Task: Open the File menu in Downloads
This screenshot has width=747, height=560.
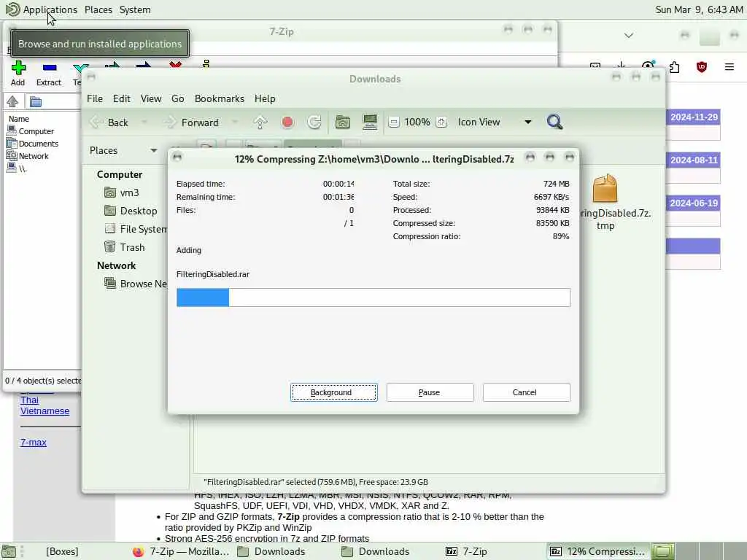Action: (x=94, y=98)
